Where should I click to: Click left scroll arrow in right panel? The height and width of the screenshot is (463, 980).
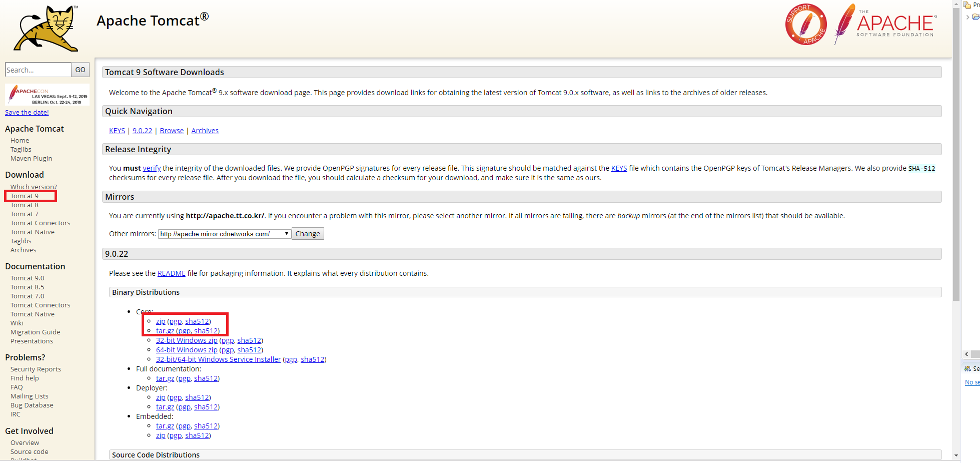click(966, 354)
